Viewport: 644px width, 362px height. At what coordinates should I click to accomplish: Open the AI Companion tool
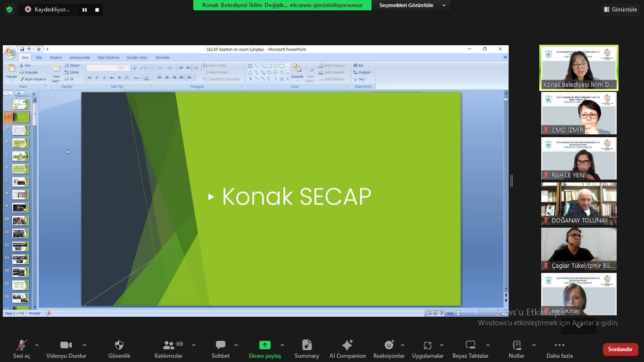tap(347, 349)
